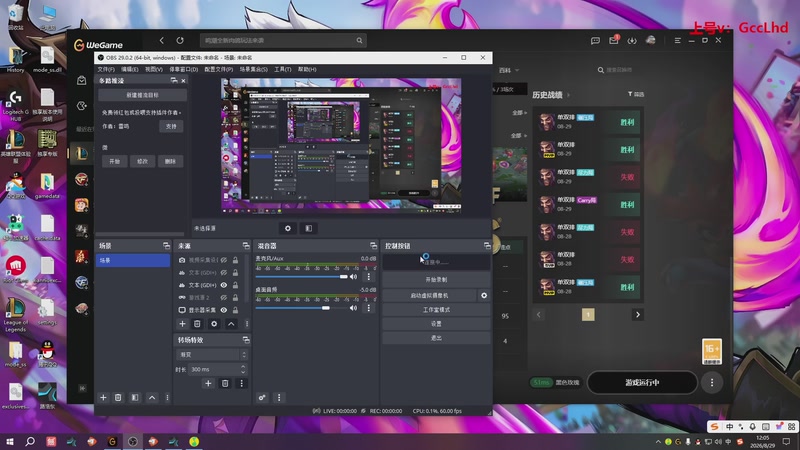Mute the Mic/Aux channel

point(353,277)
